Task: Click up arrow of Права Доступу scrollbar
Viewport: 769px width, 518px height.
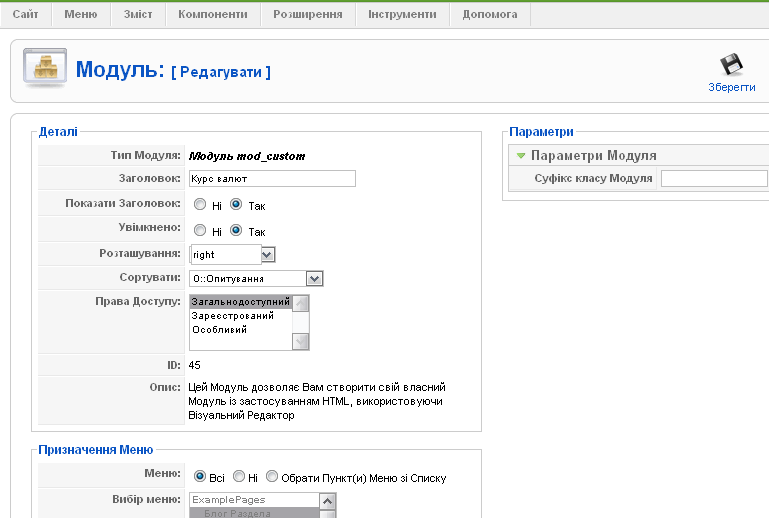Action: tap(300, 303)
